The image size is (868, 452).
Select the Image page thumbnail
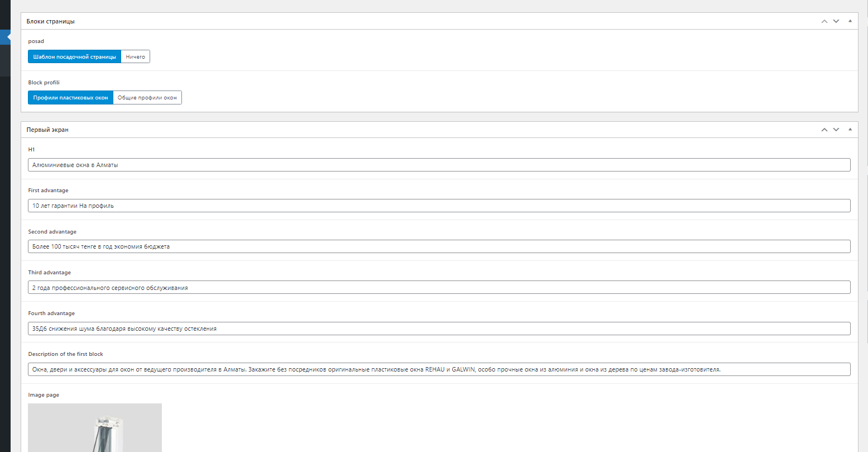(95, 427)
